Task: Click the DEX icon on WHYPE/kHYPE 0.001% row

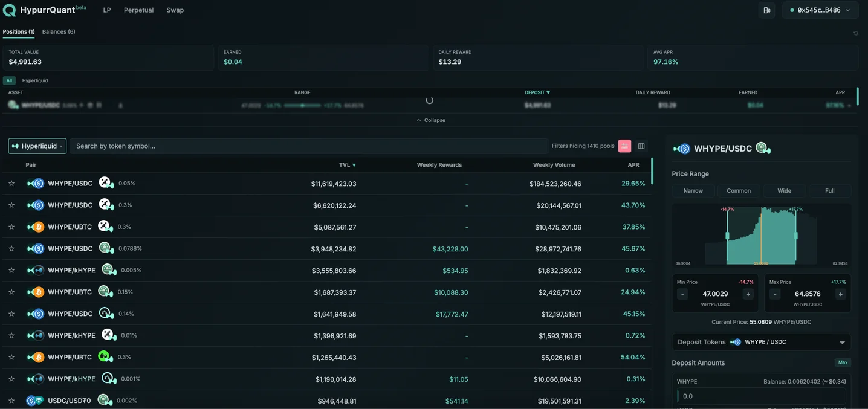Action: click(x=108, y=379)
